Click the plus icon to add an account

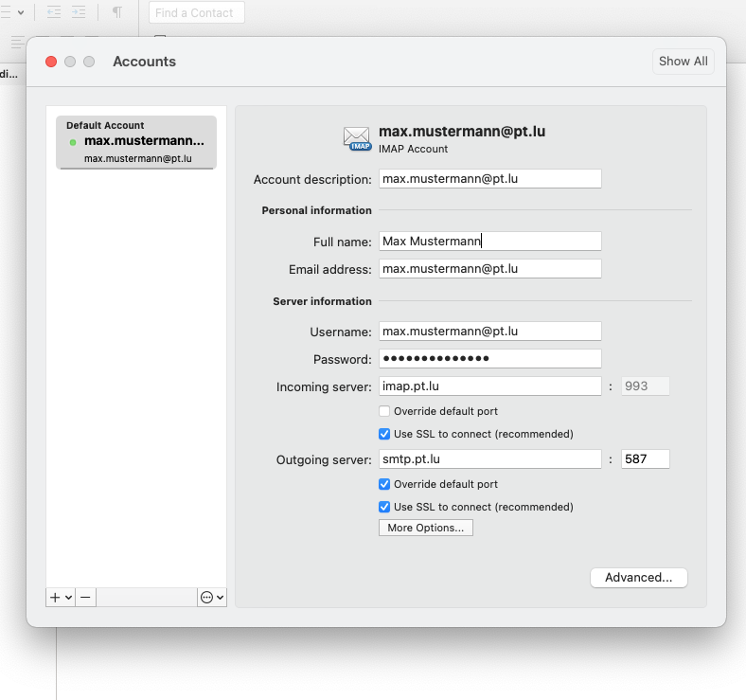[55, 597]
